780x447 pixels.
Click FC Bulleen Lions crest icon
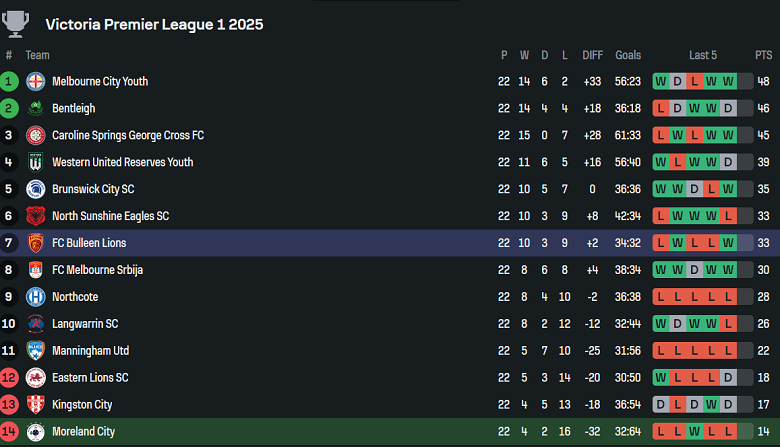pos(36,243)
